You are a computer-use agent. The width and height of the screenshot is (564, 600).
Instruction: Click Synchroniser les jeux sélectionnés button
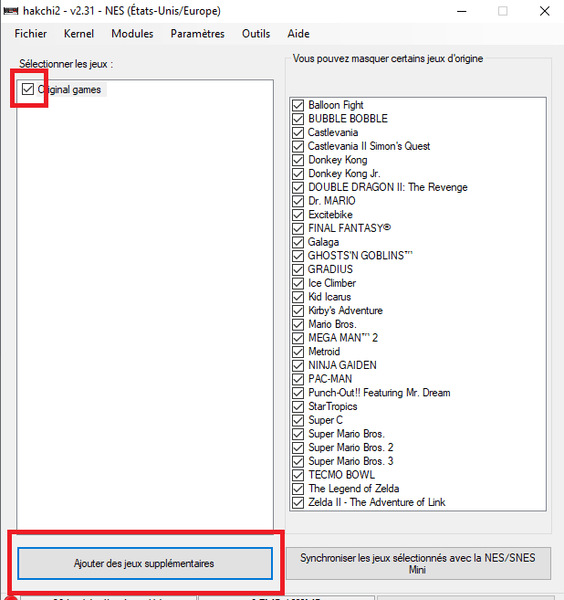point(418,563)
